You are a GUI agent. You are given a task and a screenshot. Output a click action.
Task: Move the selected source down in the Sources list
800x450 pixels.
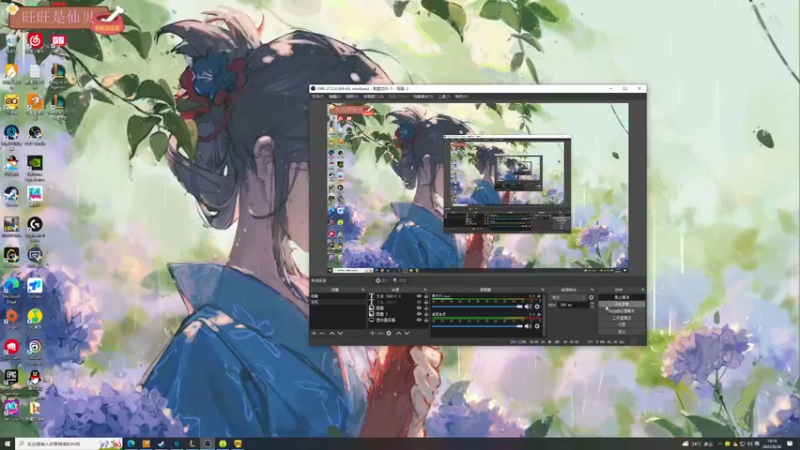click(x=407, y=333)
